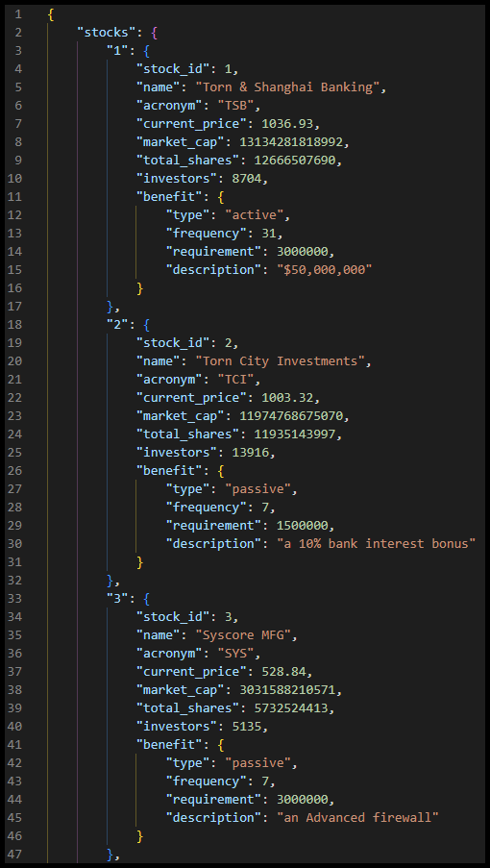Image resolution: width=490 pixels, height=868 pixels.
Task: Click "stock_id" key on line 19
Action: click(173, 342)
